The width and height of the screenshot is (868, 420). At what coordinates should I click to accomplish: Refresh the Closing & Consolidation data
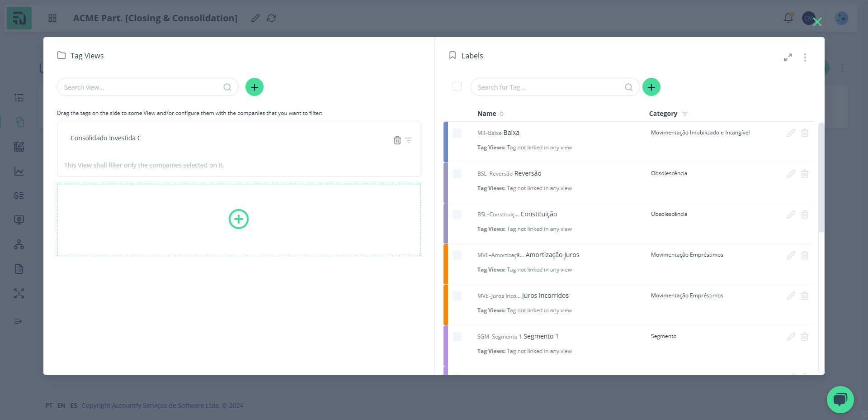click(x=271, y=18)
